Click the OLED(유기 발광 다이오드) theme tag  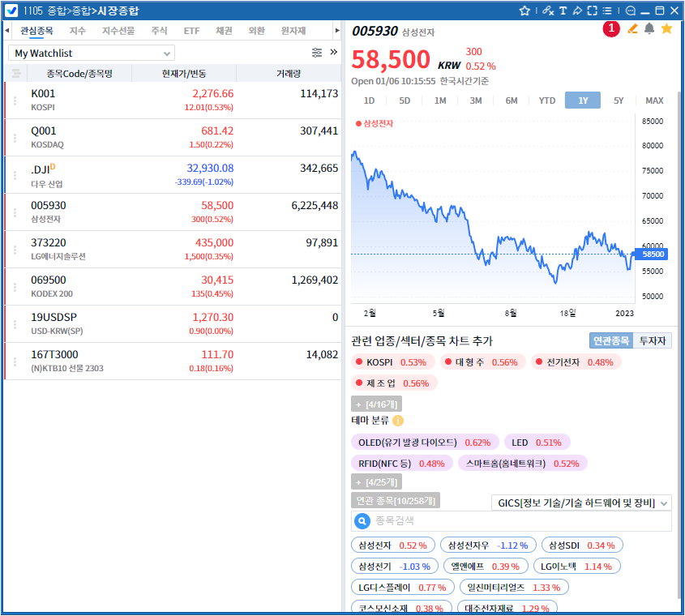(x=425, y=443)
